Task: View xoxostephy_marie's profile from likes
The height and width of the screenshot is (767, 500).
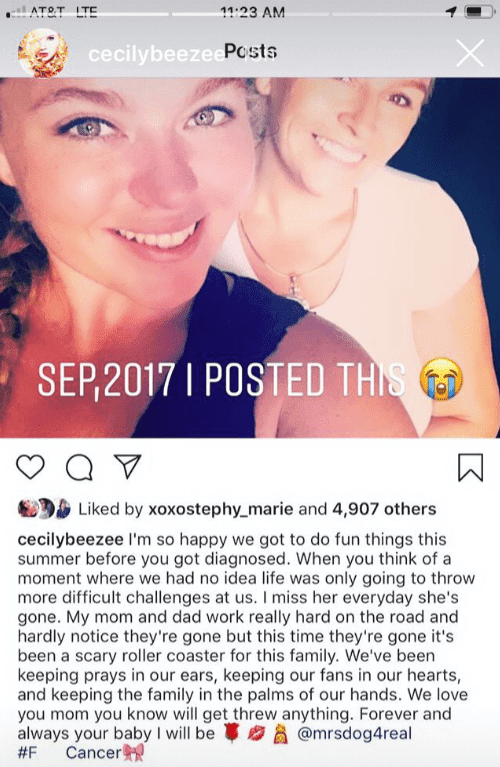Action: 221,509
